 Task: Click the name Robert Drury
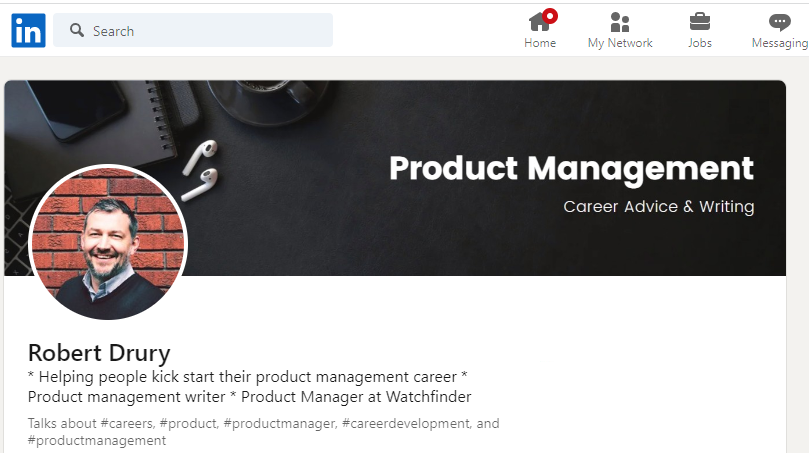coord(99,353)
